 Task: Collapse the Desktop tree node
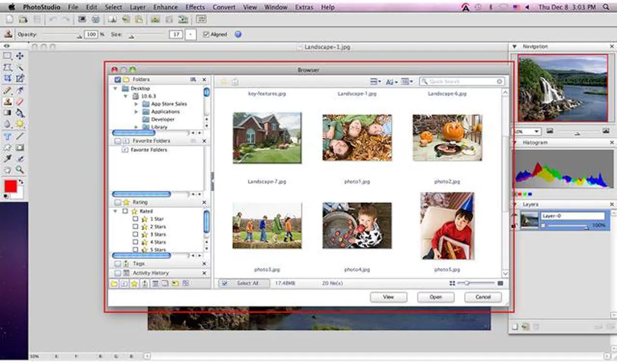(115, 89)
